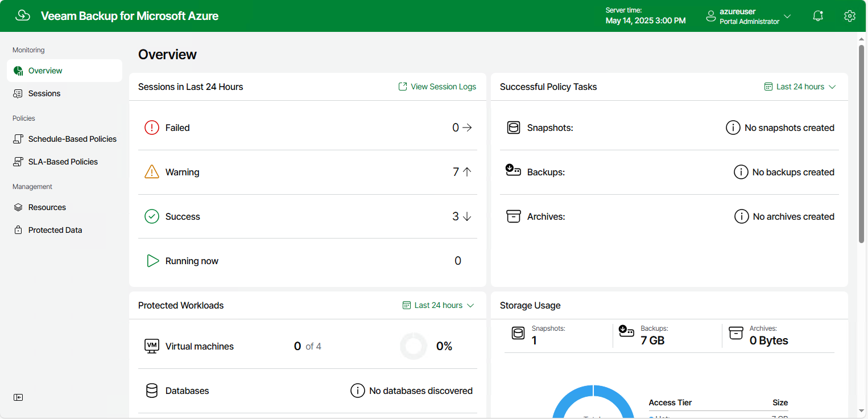Click the 7 GB backups value

pyautogui.click(x=652, y=340)
